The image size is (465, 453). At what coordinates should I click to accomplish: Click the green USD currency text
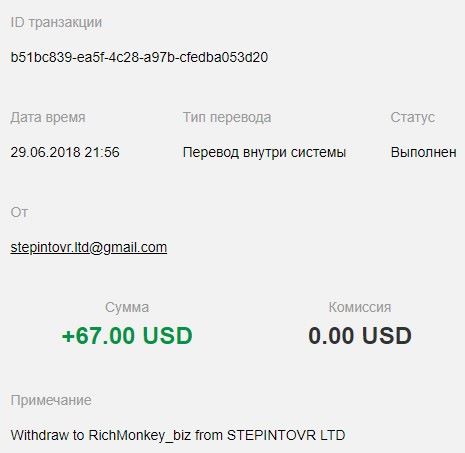[x=168, y=335]
